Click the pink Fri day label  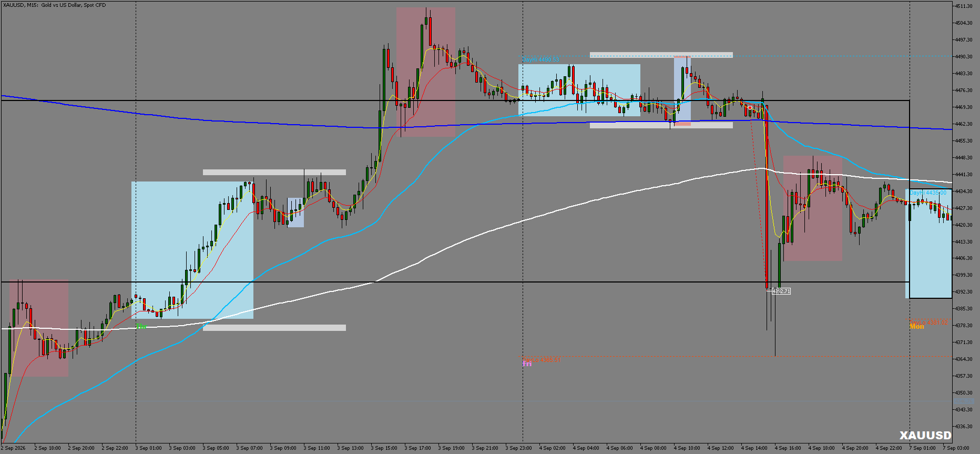(527, 364)
